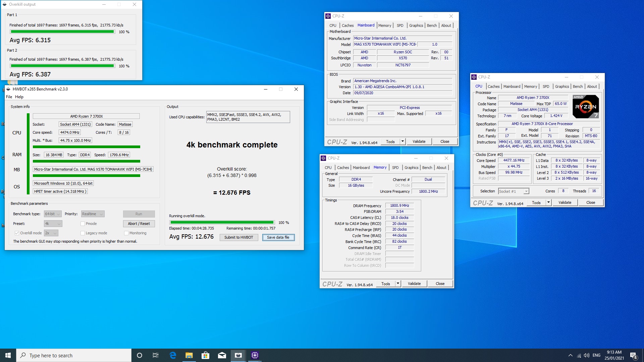The width and height of the screenshot is (644, 362).
Task: Select HWBOT x265 taskbar icon
Action: [x=238, y=355]
